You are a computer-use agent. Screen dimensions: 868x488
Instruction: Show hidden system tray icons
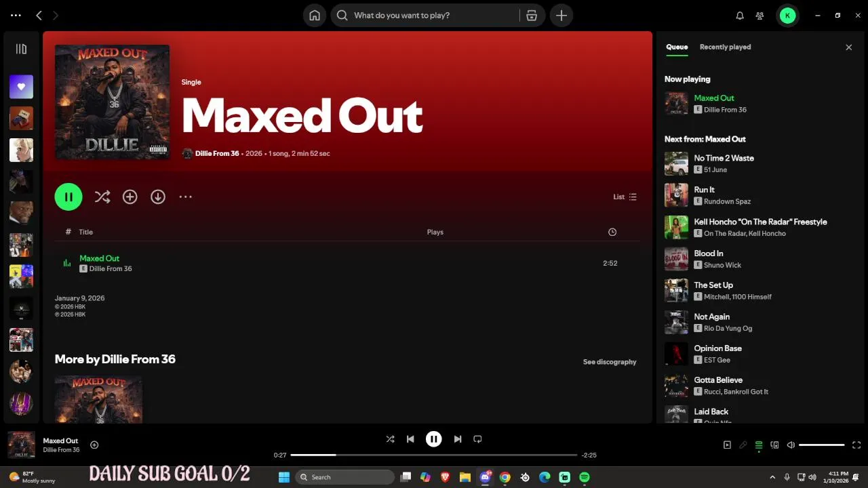(x=772, y=477)
